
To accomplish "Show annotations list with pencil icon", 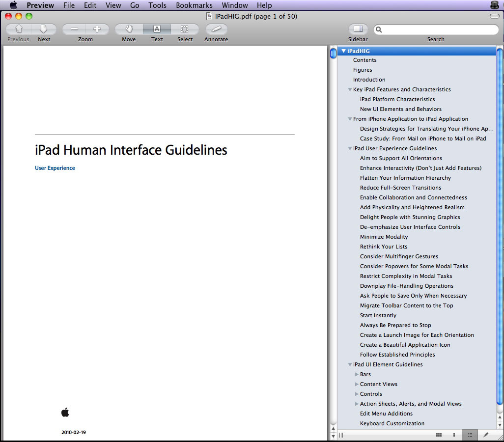I will coord(486,435).
